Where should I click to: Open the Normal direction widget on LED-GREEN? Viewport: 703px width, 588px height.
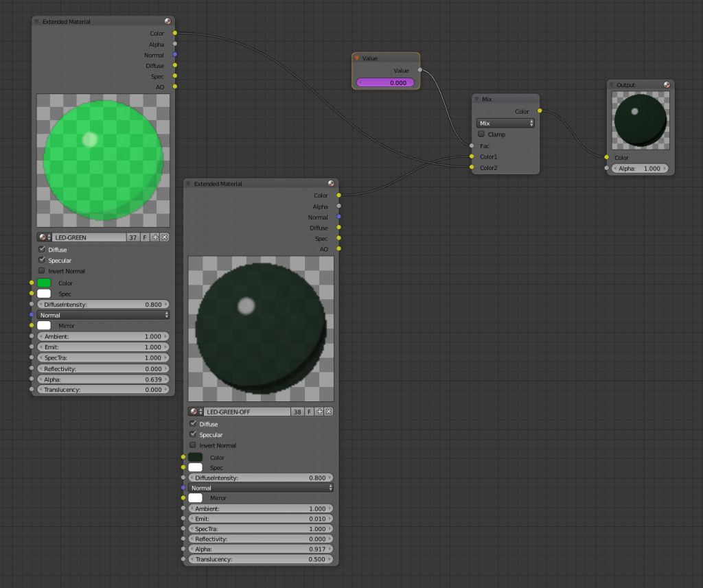[x=103, y=315]
